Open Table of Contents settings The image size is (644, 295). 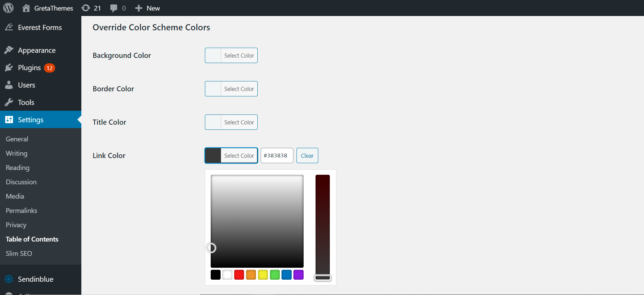(x=32, y=239)
